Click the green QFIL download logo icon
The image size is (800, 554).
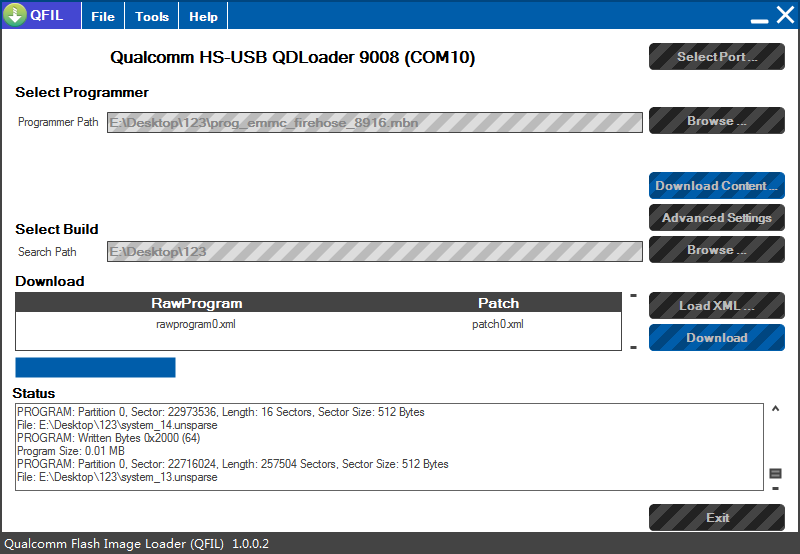tap(14, 16)
